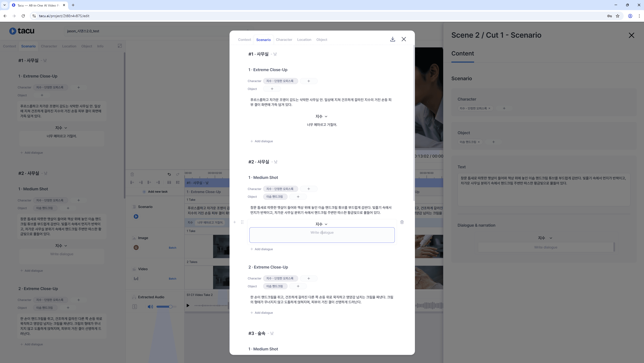The image size is (644, 363).
Task: Remove 지수 character chip in side panel
Action: (x=489, y=108)
